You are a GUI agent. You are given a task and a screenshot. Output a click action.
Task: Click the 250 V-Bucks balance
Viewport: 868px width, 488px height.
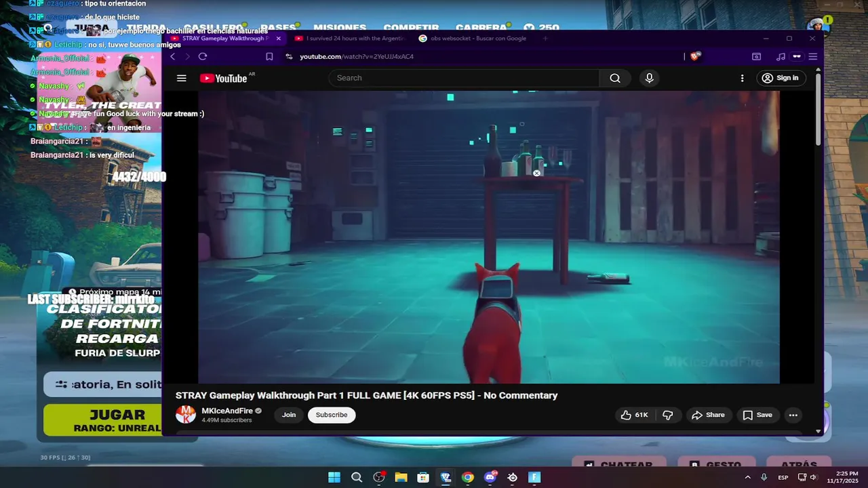tap(542, 28)
